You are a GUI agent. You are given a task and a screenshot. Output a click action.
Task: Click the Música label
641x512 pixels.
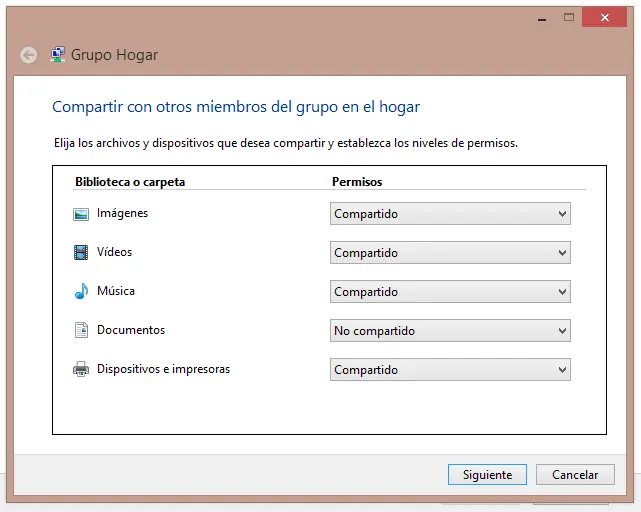pyautogui.click(x=116, y=291)
